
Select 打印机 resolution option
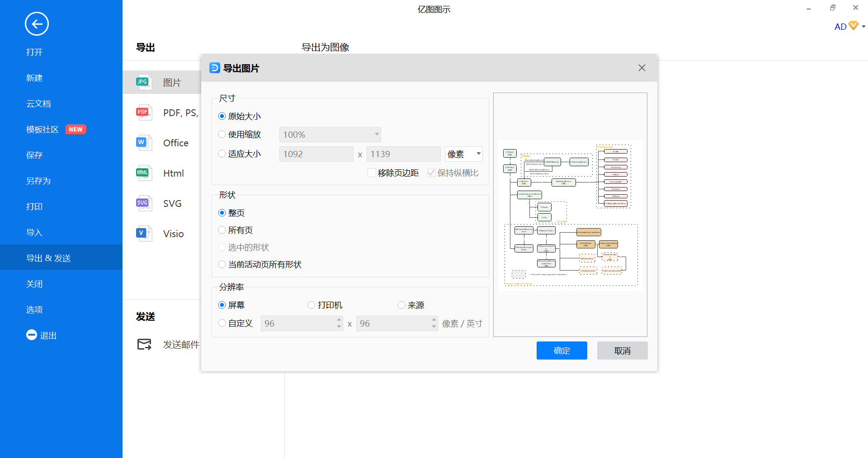311,305
